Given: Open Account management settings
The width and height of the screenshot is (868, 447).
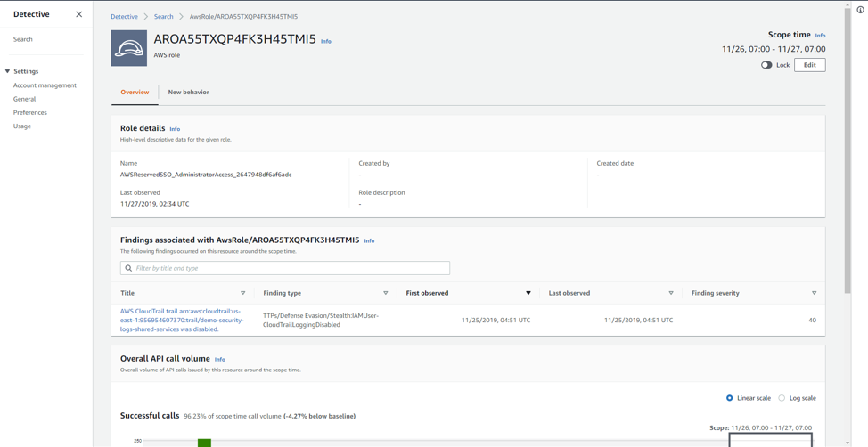Looking at the screenshot, I should click(x=45, y=85).
